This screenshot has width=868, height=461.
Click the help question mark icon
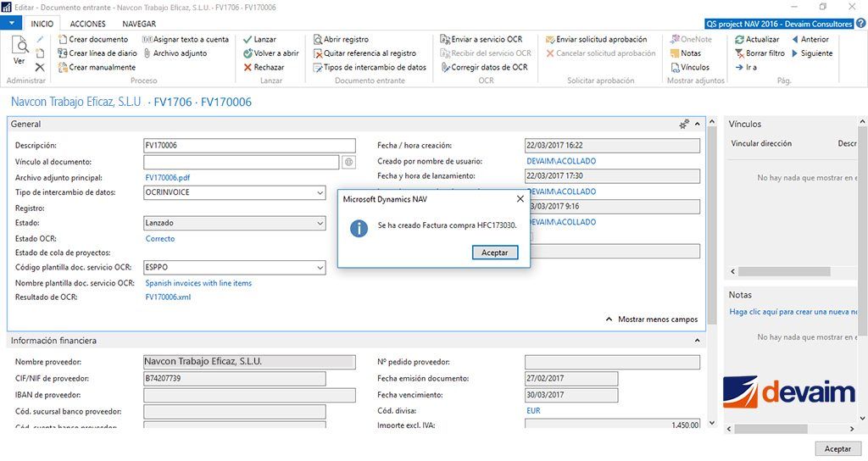click(861, 23)
